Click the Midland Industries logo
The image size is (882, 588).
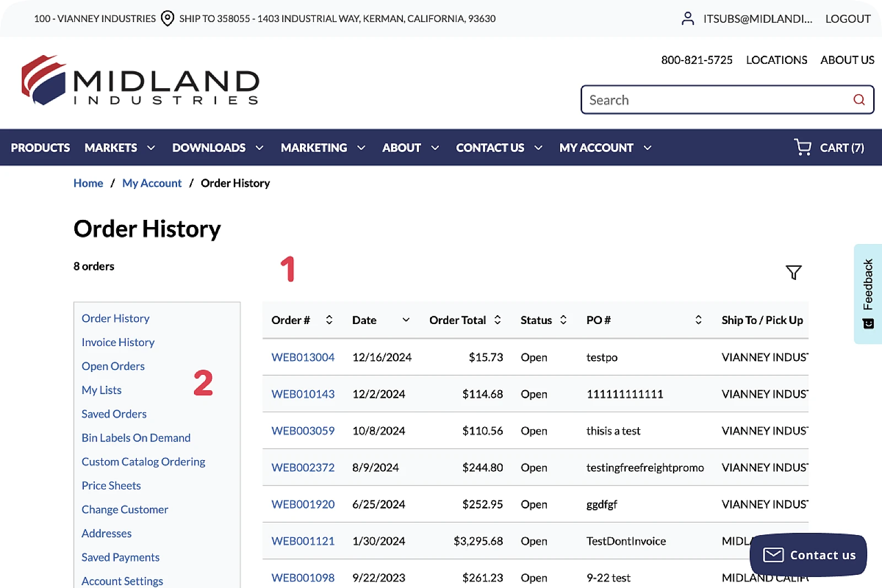click(x=140, y=80)
